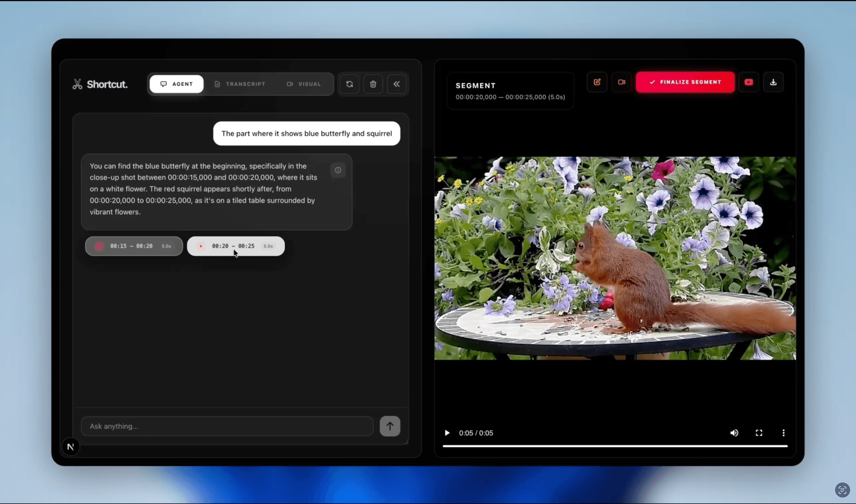
Task: Click the refresh conversation icon
Action: 350,84
